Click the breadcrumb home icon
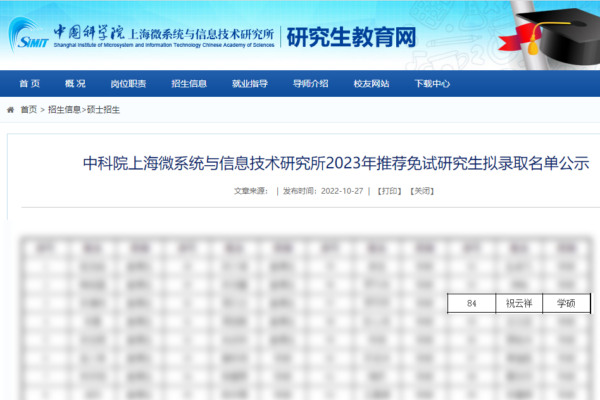 [10, 110]
